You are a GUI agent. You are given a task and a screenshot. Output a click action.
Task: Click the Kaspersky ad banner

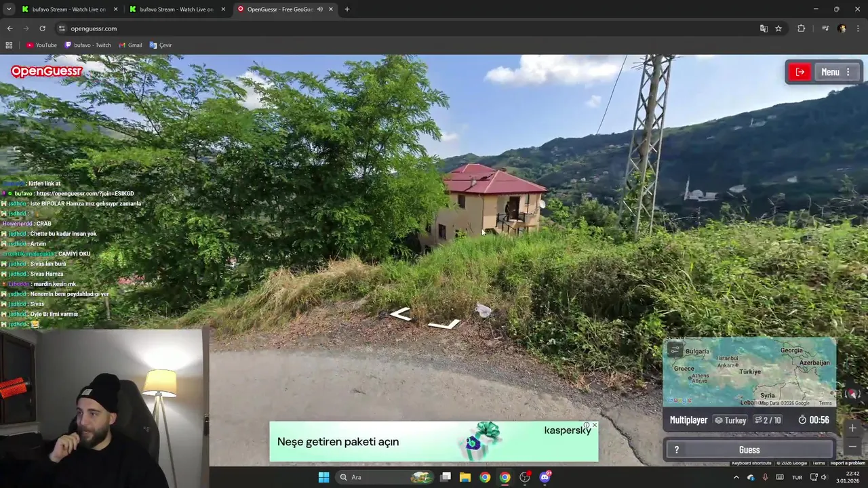pyautogui.click(x=434, y=442)
